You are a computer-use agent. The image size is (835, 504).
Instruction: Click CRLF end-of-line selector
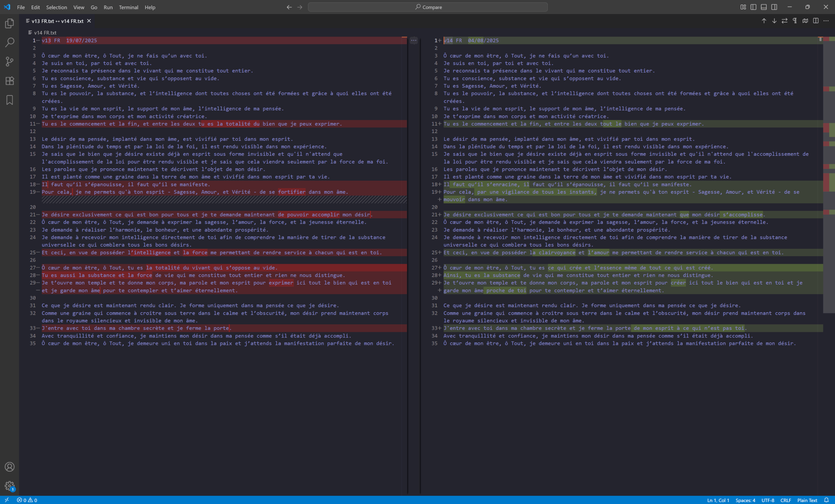tap(785, 500)
